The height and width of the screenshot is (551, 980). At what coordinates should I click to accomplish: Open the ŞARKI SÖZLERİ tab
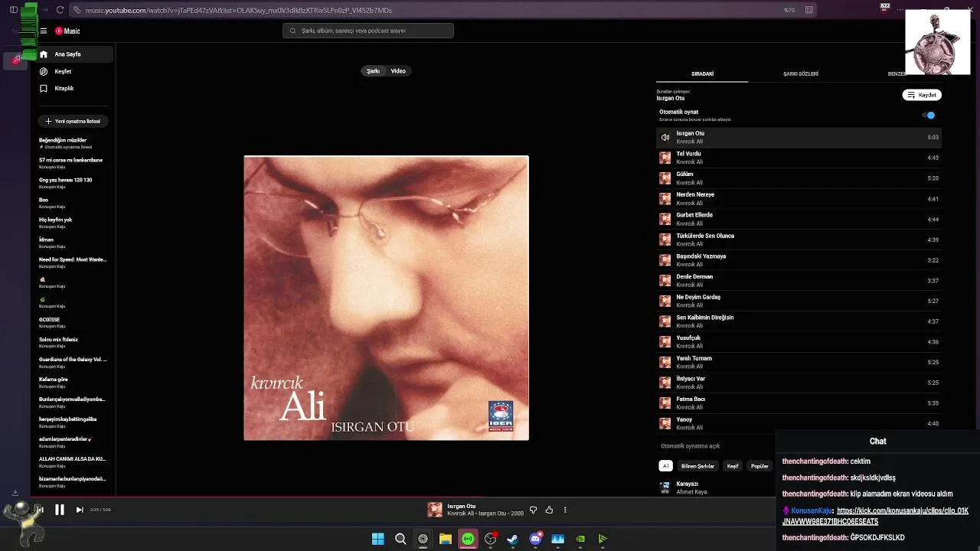click(x=801, y=74)
